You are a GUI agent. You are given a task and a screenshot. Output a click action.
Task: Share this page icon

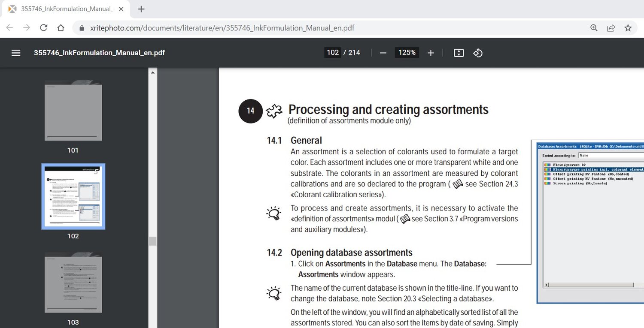click(x=611, y=28)
